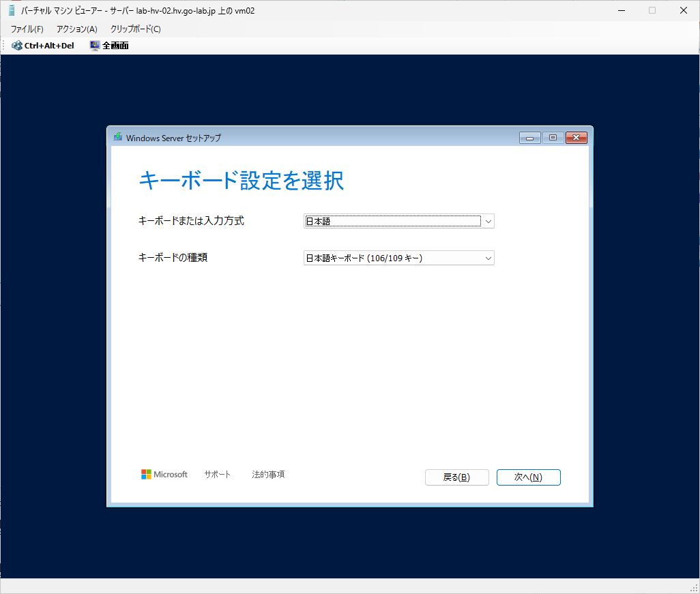Open the キーボードまたは入力方式 dropdown
The height and width of the screenshot is (594, 700).
(398, 221)
